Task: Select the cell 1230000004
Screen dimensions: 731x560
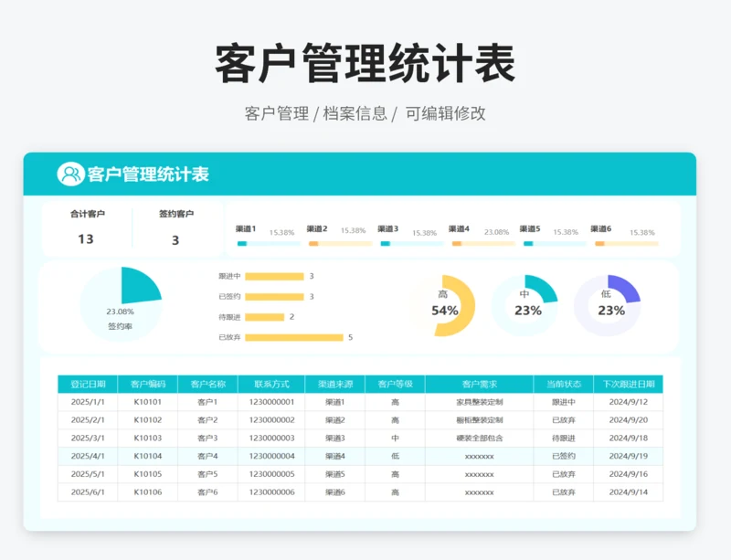Action: tap(271, 456)
